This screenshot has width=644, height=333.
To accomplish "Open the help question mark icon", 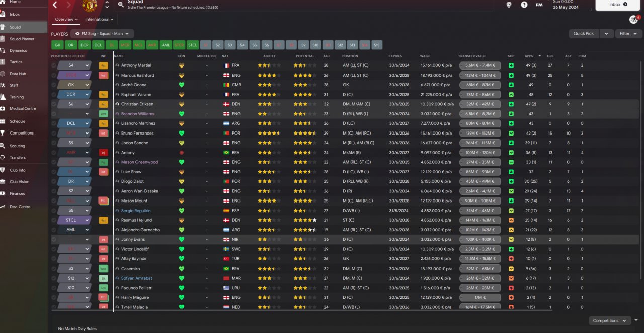I will point(524,5).
